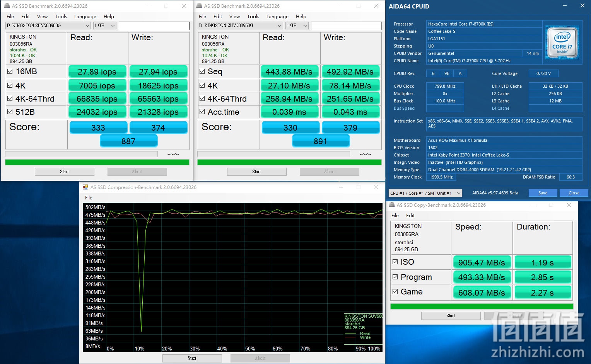Close the AIDA64 CPUID window with X
The image size is (591, 364).
click(582, 6)
